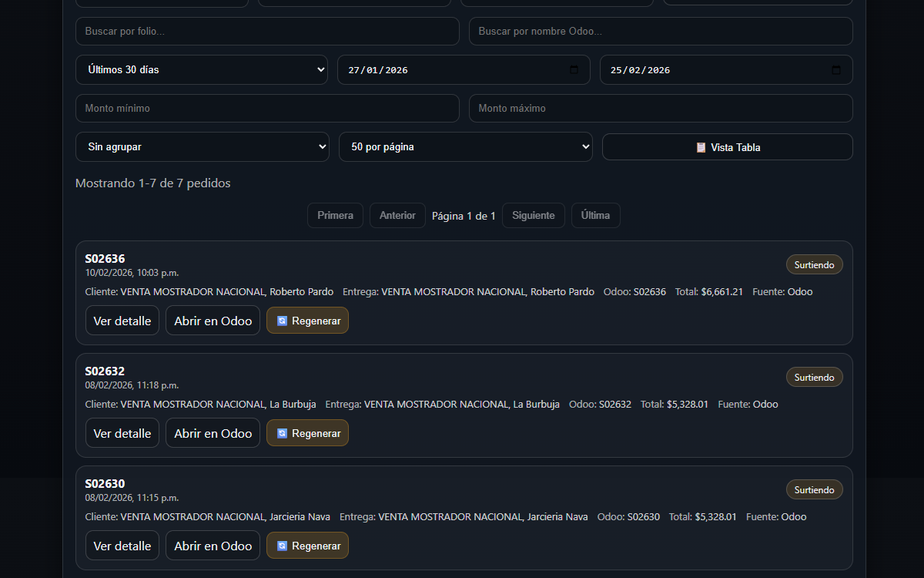
Task: Jump to the Última page
Action: [x=595, y=215]
